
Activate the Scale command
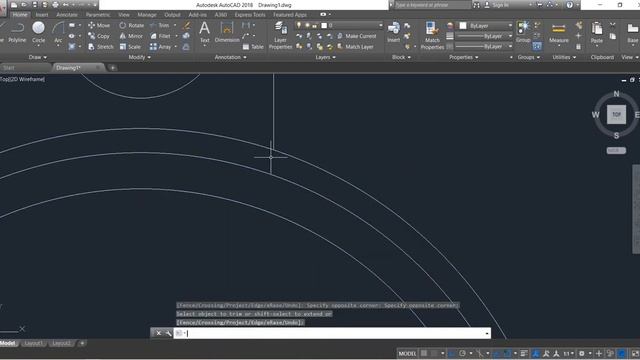click(130, 47)
